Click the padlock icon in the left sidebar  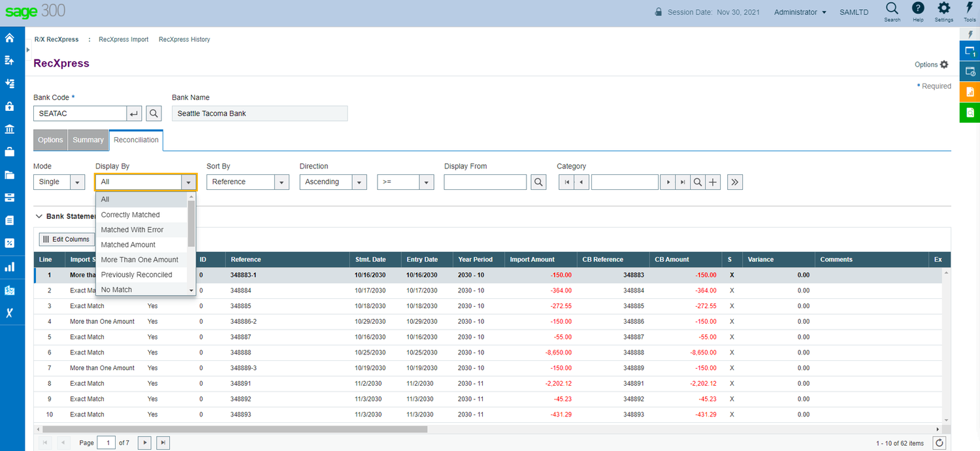(x=9, y=106)
